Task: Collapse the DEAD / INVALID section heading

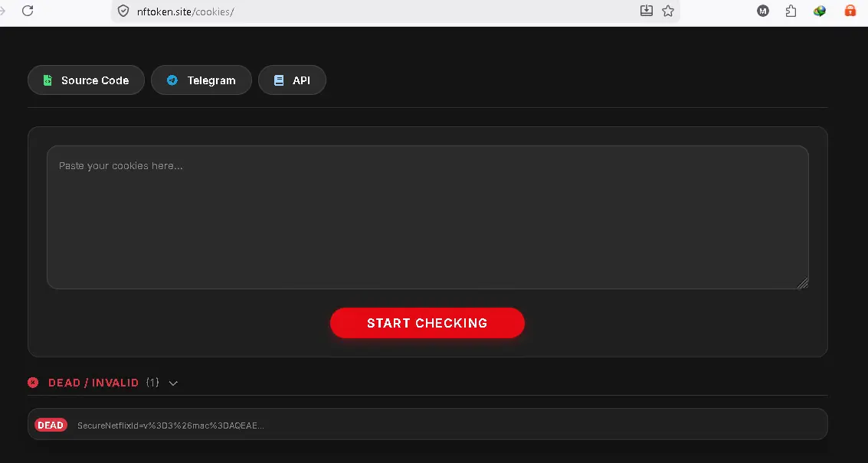Action: [93, 383]
